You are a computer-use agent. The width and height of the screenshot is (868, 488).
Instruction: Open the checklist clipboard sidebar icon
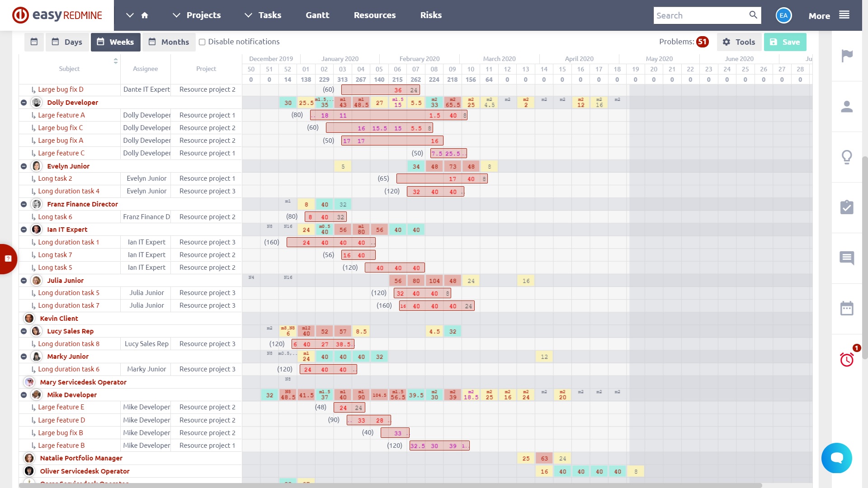[x=847, y=207]
